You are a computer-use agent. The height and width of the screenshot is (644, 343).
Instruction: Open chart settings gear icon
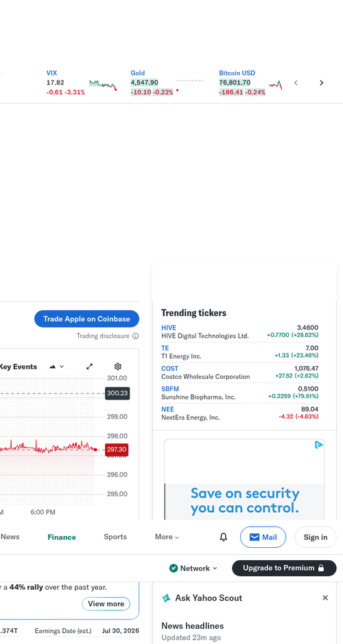click(118, 367)
